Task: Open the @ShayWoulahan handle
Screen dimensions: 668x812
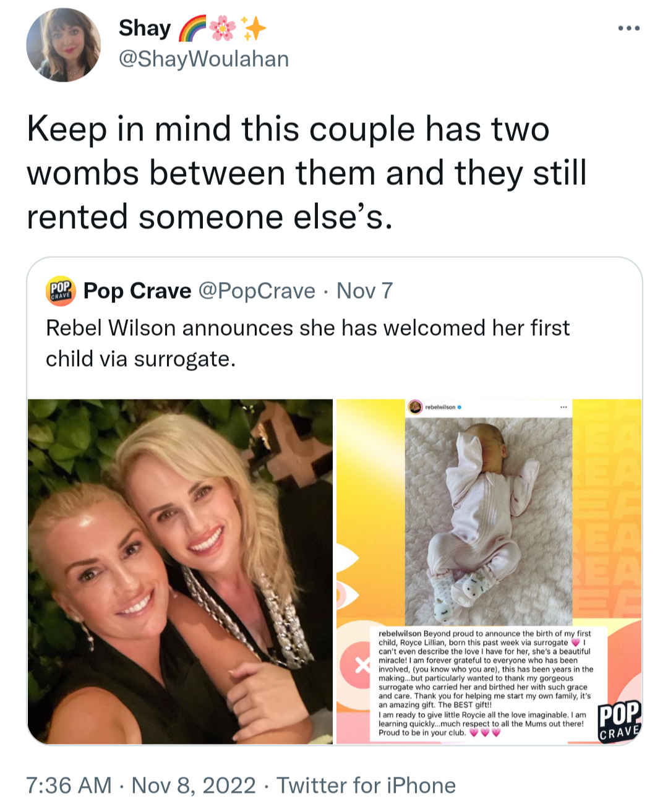Action: click(x=203, y=59)
